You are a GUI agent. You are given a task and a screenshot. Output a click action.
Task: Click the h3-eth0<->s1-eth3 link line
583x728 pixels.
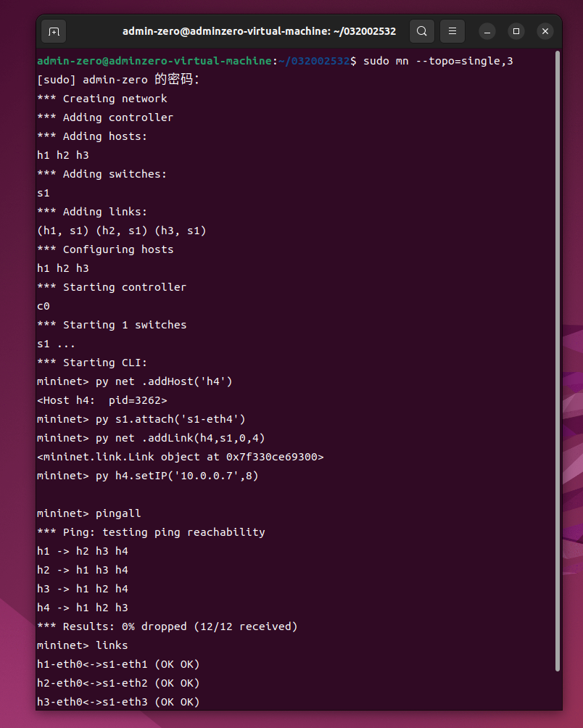118,702
